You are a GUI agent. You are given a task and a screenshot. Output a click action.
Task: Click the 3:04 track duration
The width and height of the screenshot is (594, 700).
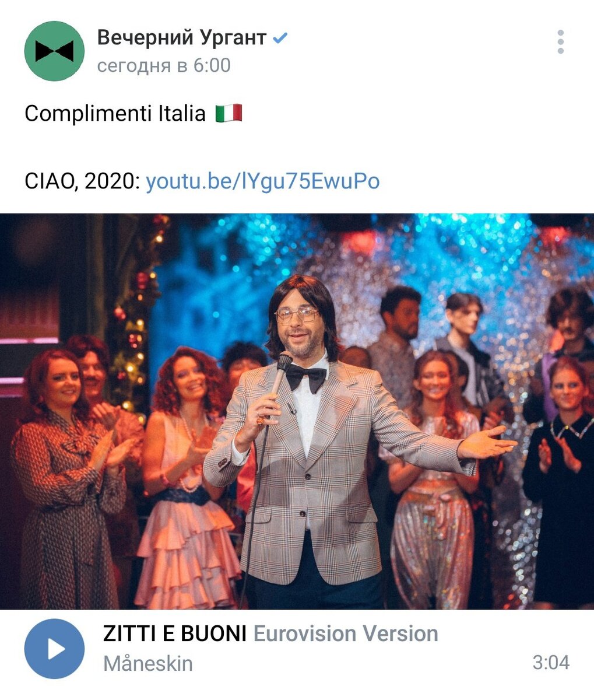tap(551, 662)
